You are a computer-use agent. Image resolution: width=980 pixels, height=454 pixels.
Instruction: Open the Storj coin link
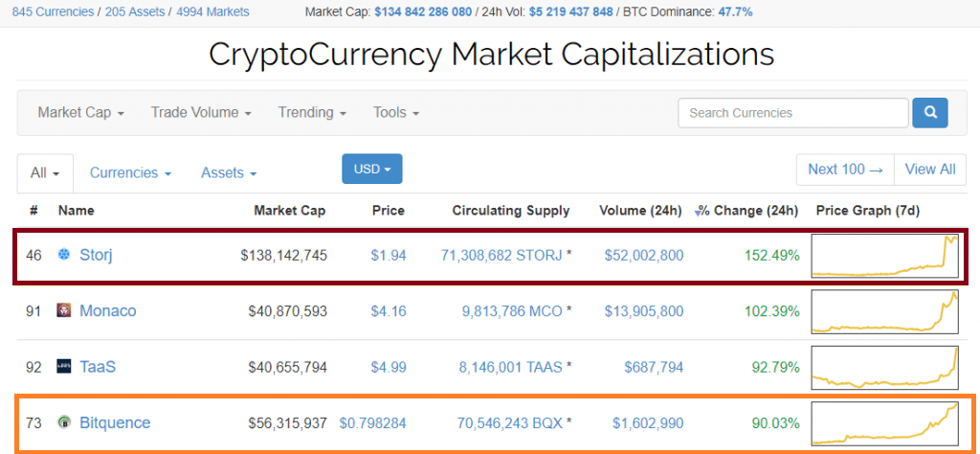coord(97,255)
